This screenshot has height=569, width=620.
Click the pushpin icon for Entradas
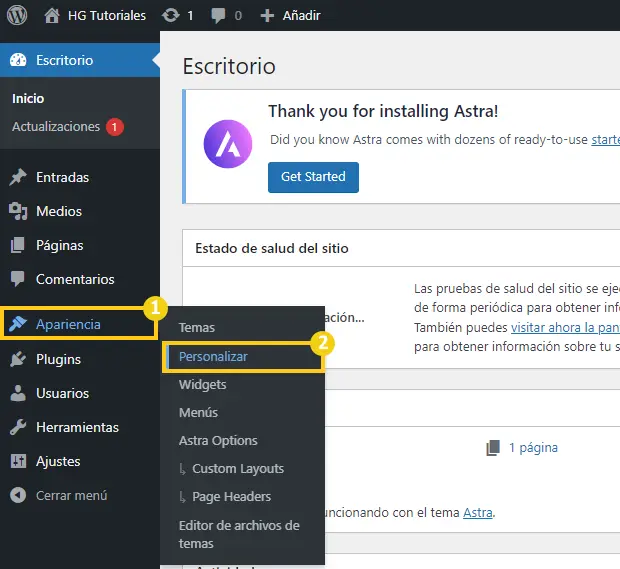coord(18,177)
